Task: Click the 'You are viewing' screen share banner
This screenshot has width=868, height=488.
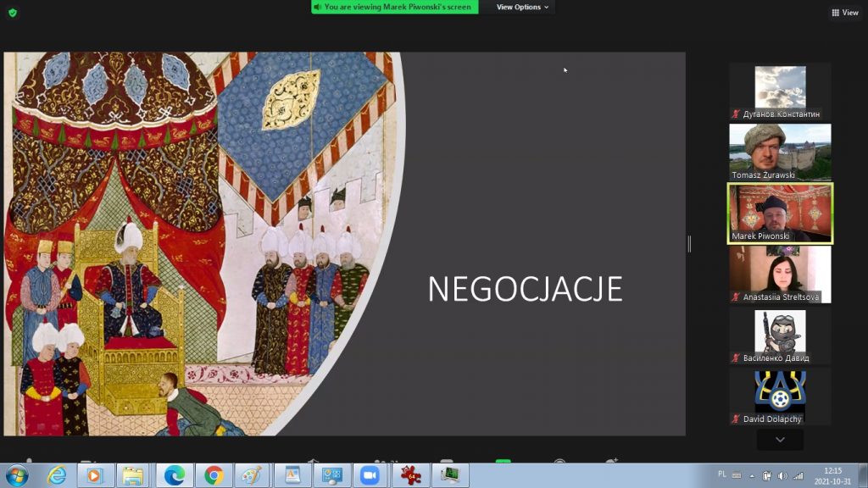Action: click(394, 7)
